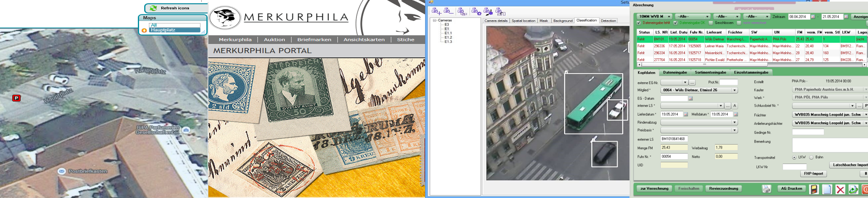This screenshot has height=198, width=868.
Task: Click the printer icon in Abrechnung bottom bar
Action: click(767, 189)
